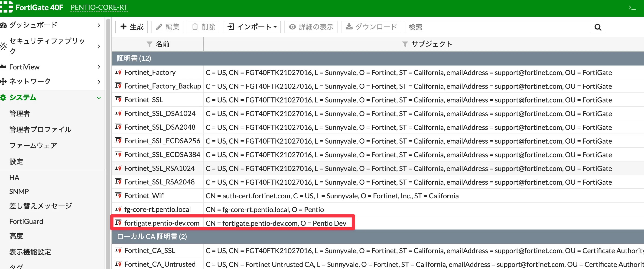Click certificate icon for Fortinet_SSL_RSA2048
The width and height of the screenshot is (644, 269).
[x=118, y=182]
